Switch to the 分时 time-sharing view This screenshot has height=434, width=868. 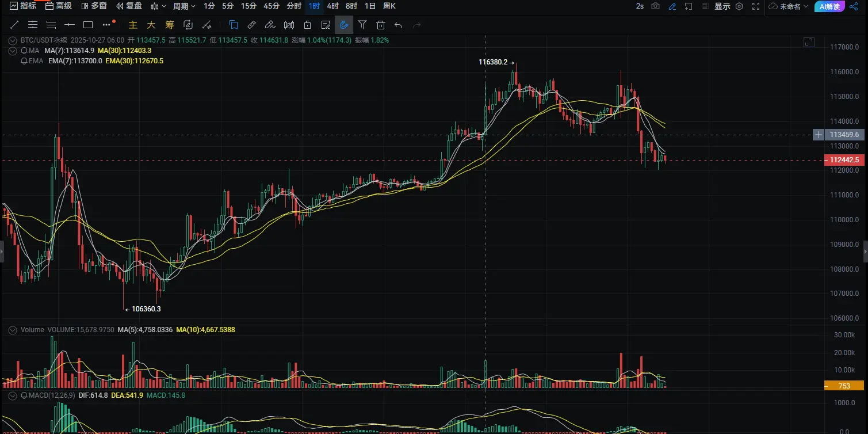[x=294, y=6]
